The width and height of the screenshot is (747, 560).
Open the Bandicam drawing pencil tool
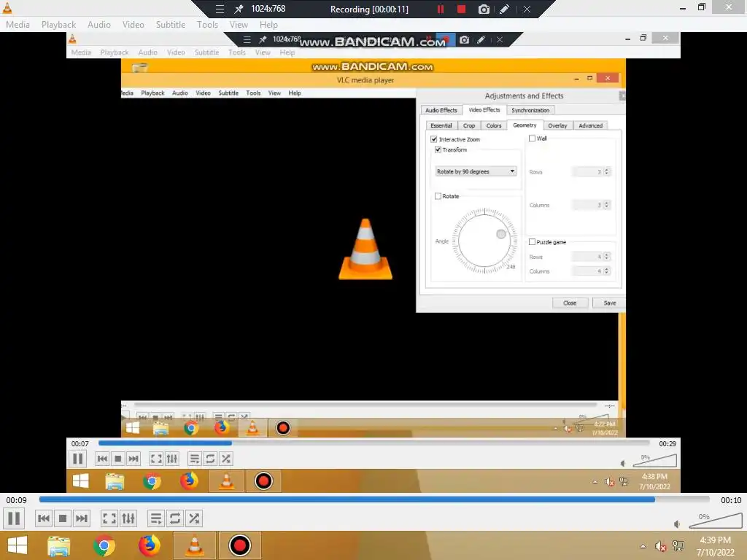(x=505, y=9)
